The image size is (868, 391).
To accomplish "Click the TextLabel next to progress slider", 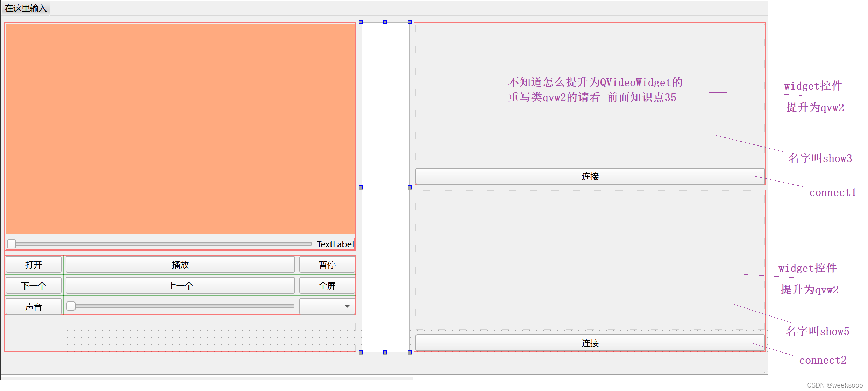I will pyautogui.click(x=335, y=244).
